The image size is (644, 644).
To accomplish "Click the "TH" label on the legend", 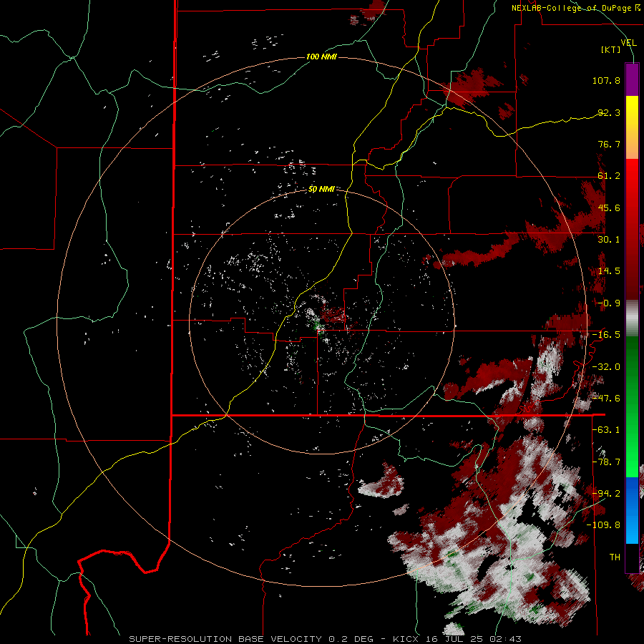I will pos(615,557).
